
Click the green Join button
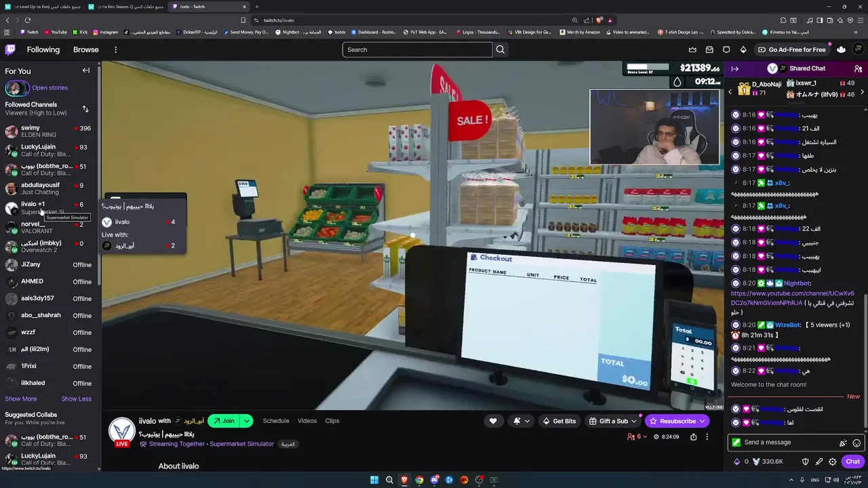(x=224, y=421)
